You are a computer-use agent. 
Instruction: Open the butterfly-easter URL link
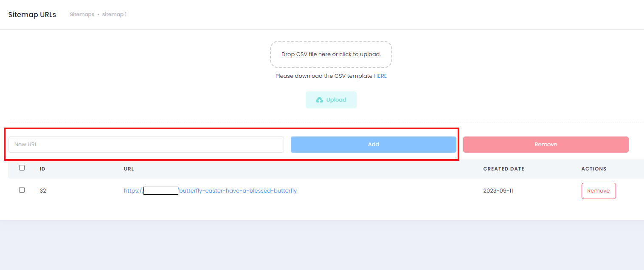click(210, 191)
